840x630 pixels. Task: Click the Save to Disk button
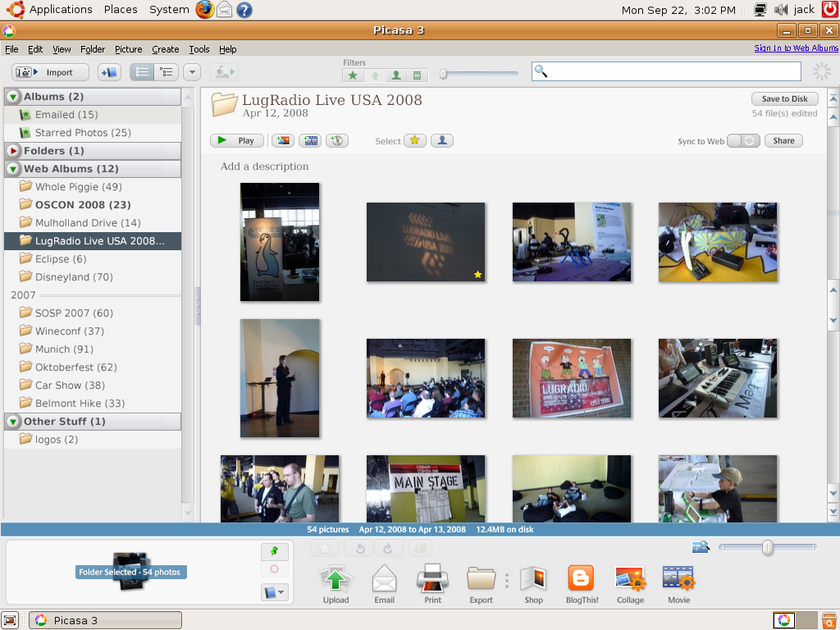[784, 98]
